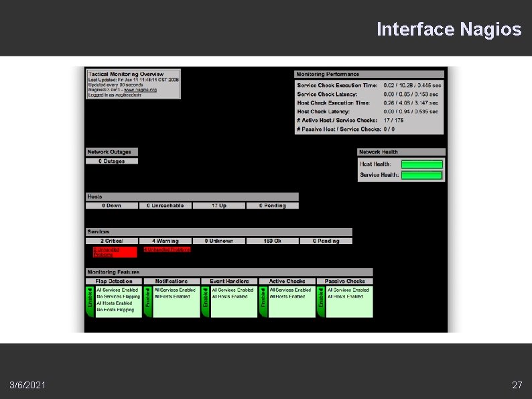532x399 pixels.
Task: Click the Monitoring Performance header
Action: 369,74
